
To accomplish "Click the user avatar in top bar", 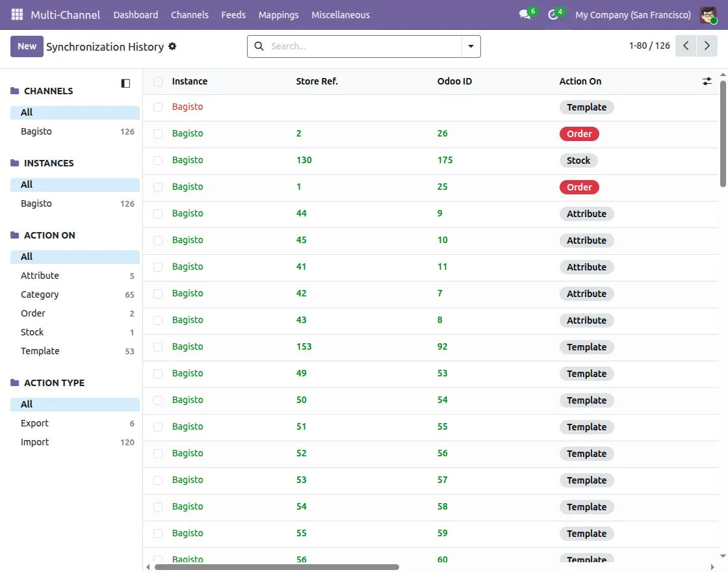I will point(708,15).
